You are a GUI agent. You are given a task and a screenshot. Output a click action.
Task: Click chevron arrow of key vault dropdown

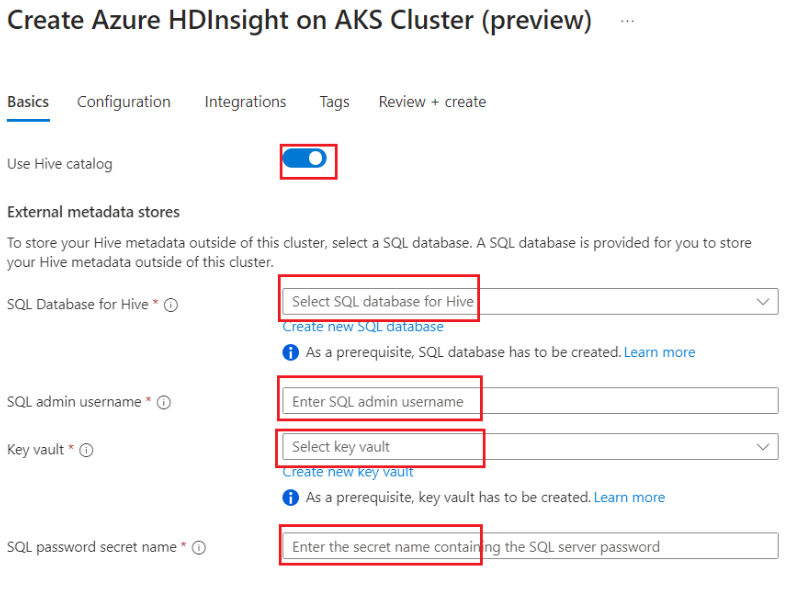pyautogui.click(x=763, y=447)
